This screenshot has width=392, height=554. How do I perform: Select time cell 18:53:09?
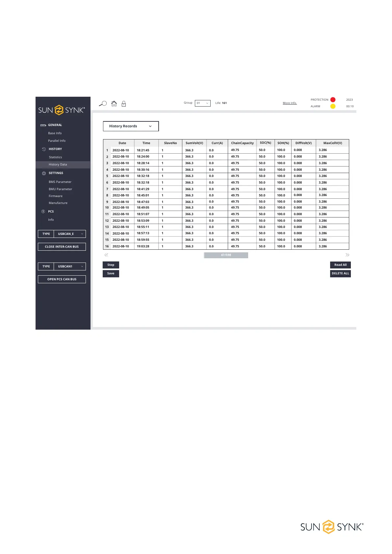146,221
